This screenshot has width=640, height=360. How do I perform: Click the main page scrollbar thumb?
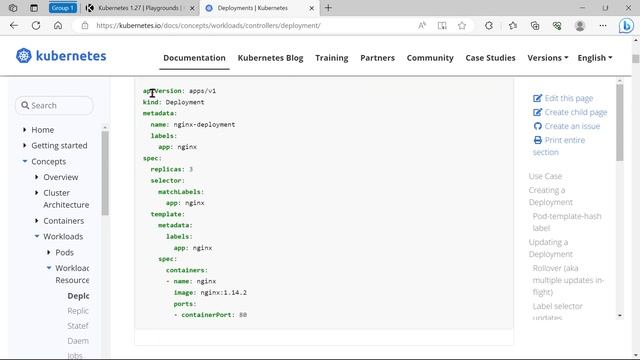(x=636, y=59)
